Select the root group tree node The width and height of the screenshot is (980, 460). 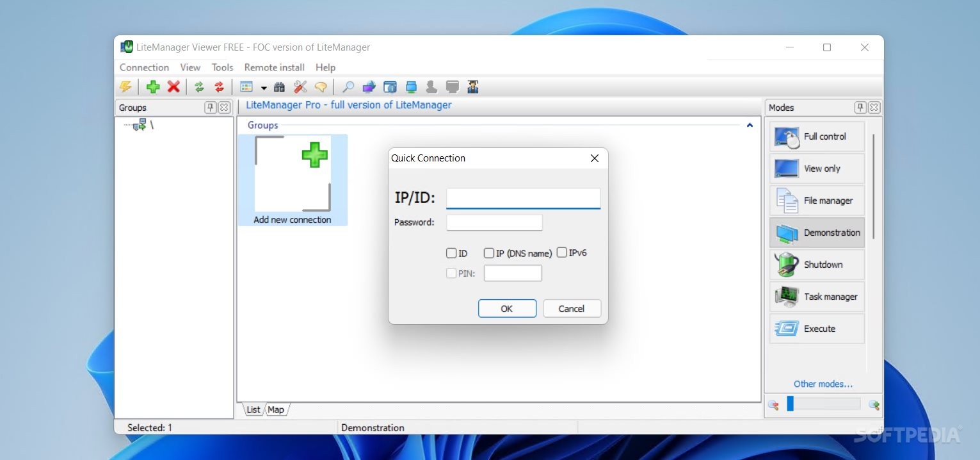point(143,125)
